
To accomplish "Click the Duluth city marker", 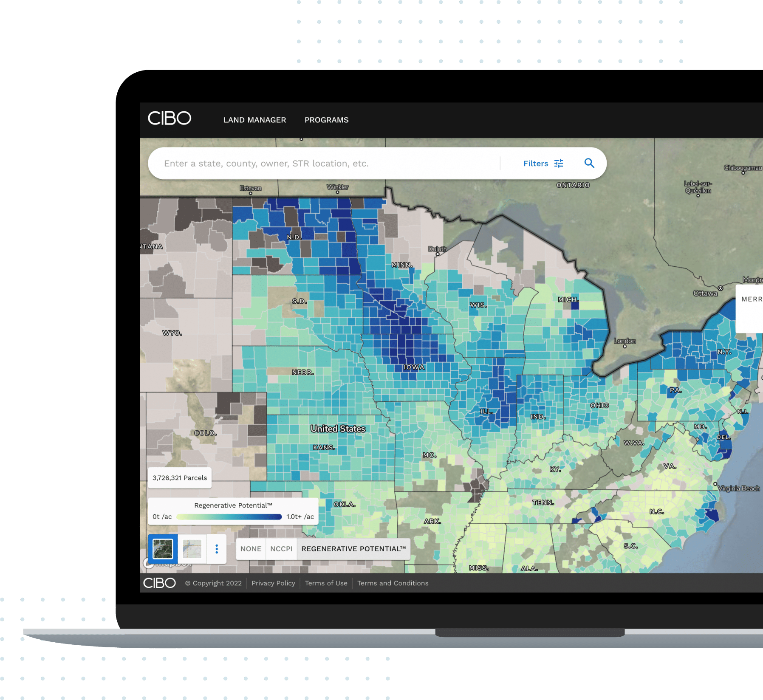I will (x=438, y=254).
